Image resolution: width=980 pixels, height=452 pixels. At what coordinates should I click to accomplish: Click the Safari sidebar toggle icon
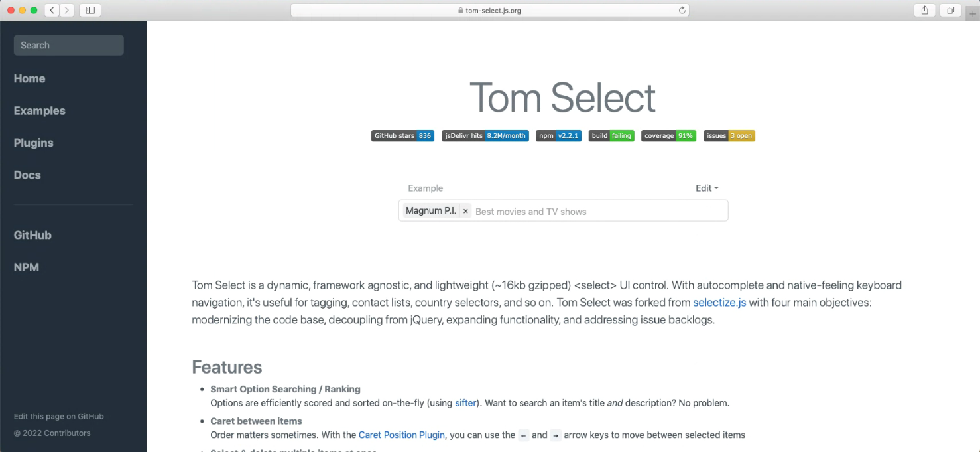pyautogui.click(x=90, y=10)
